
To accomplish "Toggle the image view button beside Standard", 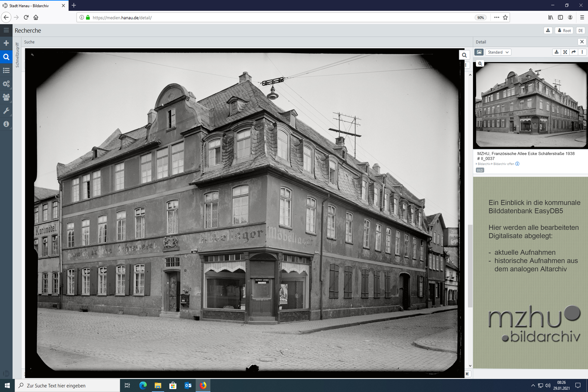I will pyautogui.click(x=479, y=52).
